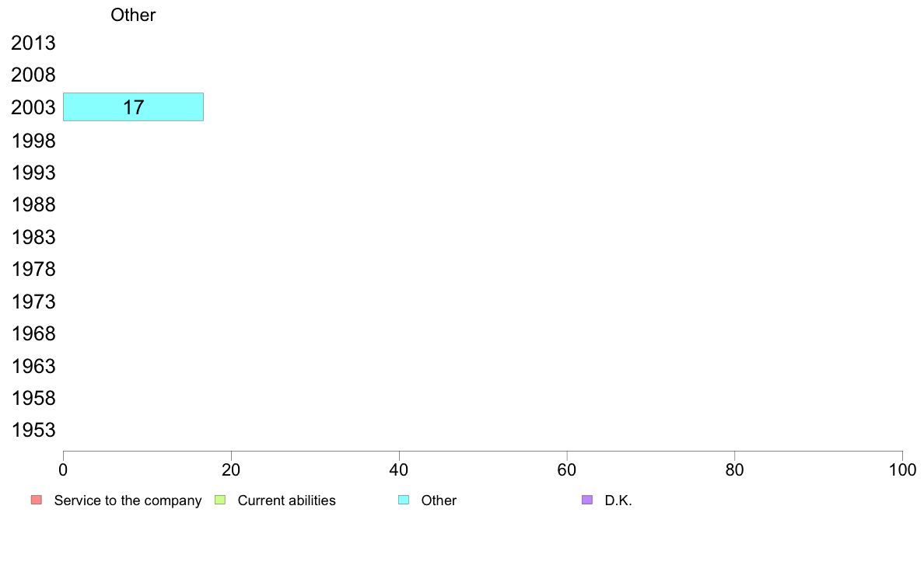The image size is (924, 572).
Task: Click the Current abilities legend label
Action: [x=286, y=500]
